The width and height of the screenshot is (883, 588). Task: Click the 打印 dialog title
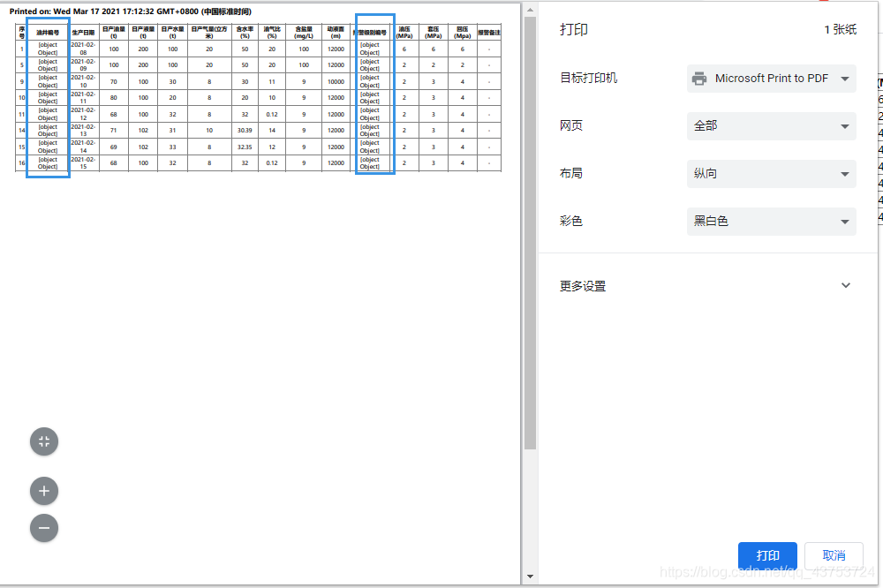click(x=574, y=29)
